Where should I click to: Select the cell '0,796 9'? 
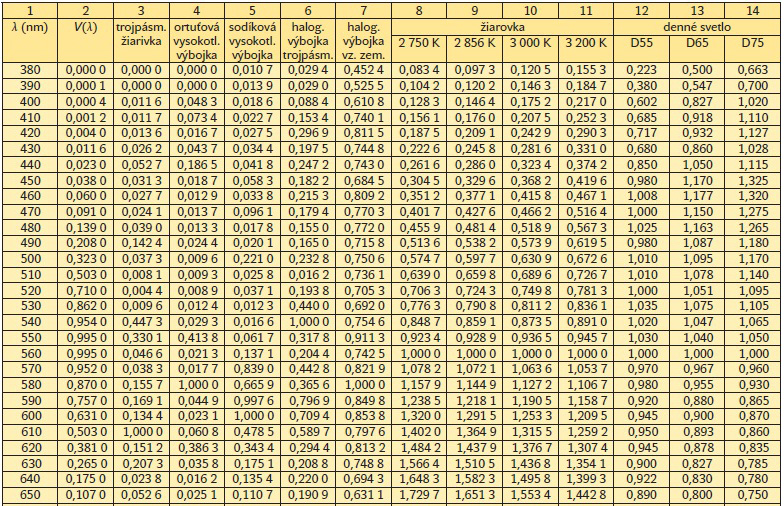click(x=308, y=400)
